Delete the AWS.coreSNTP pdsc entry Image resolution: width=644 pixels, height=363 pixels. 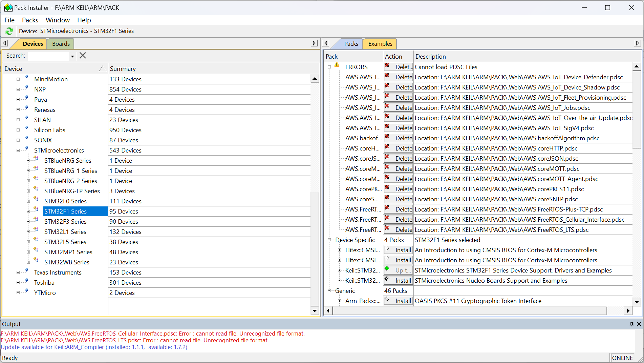pyautogui.click(x=399, y=199)
